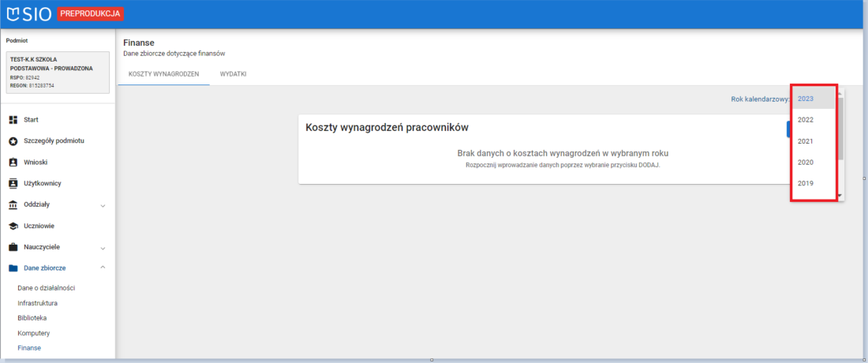Collapse the Dane zbiorcze section chevron

click(x=103, y=268)
